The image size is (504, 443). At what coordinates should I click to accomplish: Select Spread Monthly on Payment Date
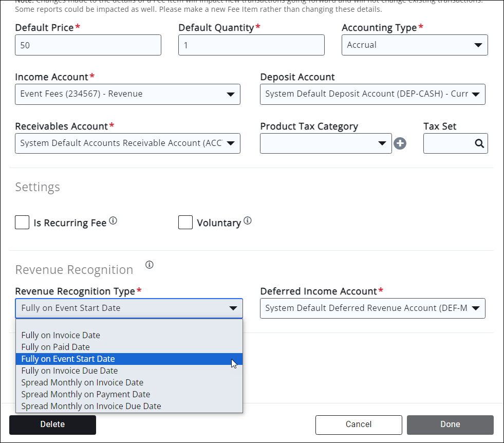click(x=86, y=394)
